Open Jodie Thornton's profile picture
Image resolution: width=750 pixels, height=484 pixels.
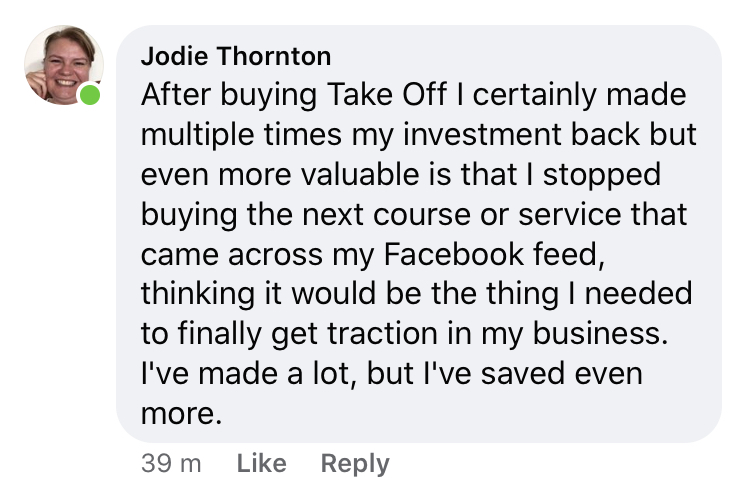63,63
